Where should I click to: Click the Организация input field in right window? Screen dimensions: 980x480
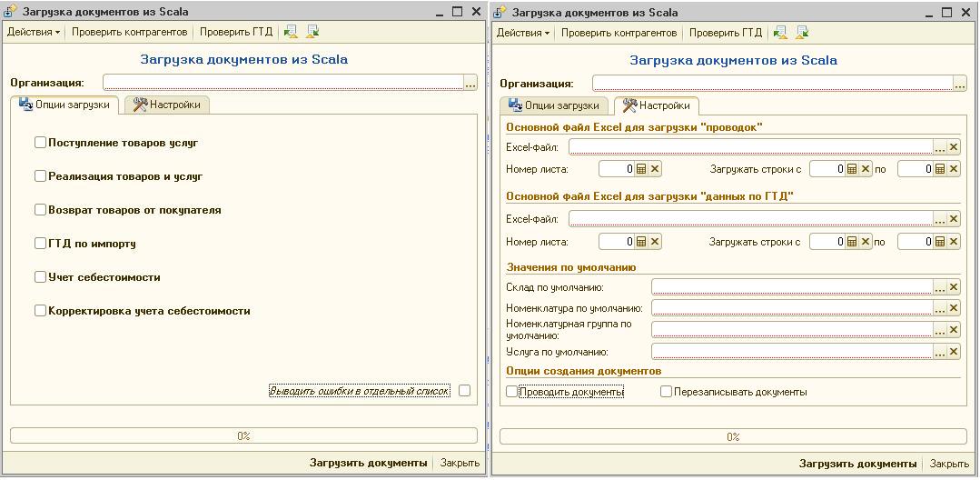[773, 83]
